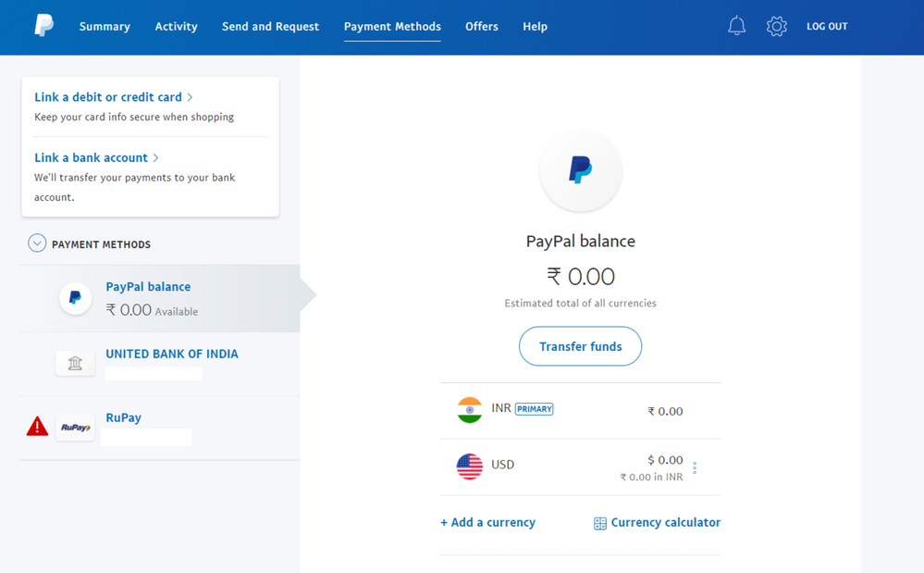Image resolution: width=924 pixels, height=573 pixels.
Task: Click the RuPay card logo
Action: click(x=76, y=428)
